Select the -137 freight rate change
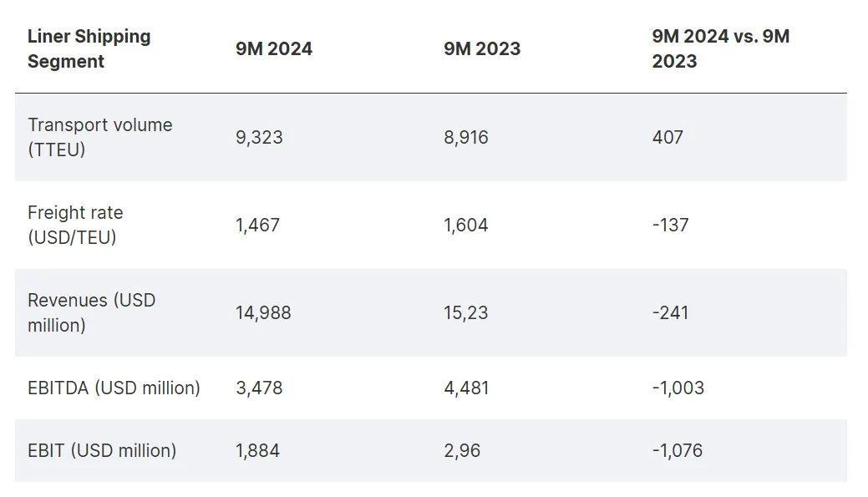 pos(670,225)
